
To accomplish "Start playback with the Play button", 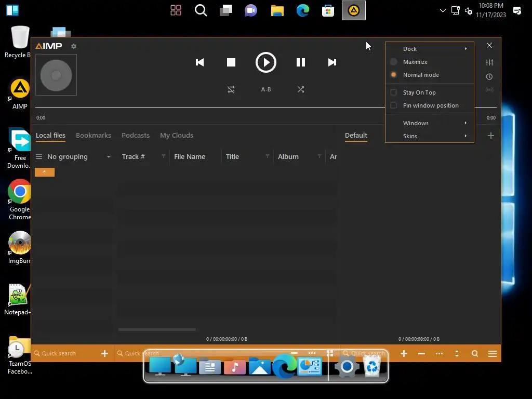I will click(x=265, y=62).
